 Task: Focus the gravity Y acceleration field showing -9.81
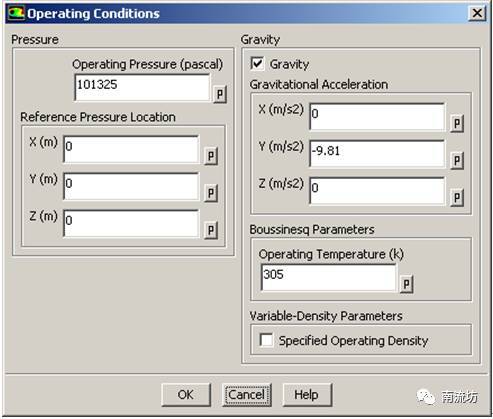click(x=377, y=154)
